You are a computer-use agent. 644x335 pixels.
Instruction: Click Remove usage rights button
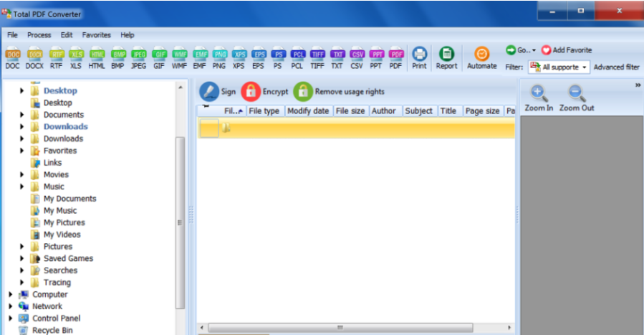click(x=340, y=92)
